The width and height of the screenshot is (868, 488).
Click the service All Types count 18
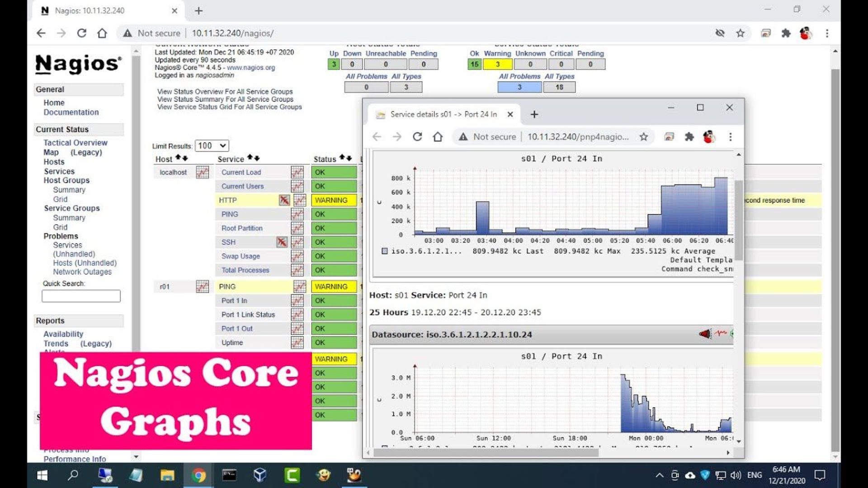pyautogui.click(x=559, y=87)
